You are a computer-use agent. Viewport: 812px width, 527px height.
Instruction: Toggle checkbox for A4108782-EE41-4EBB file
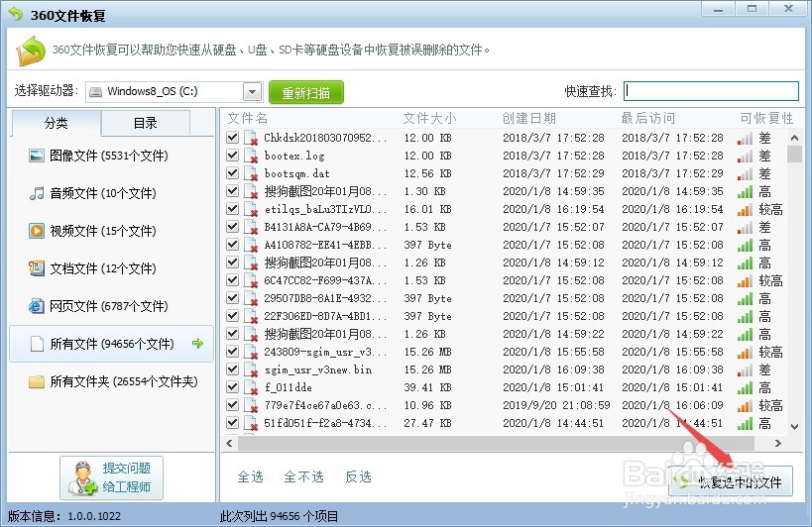(x=233, y=244)
